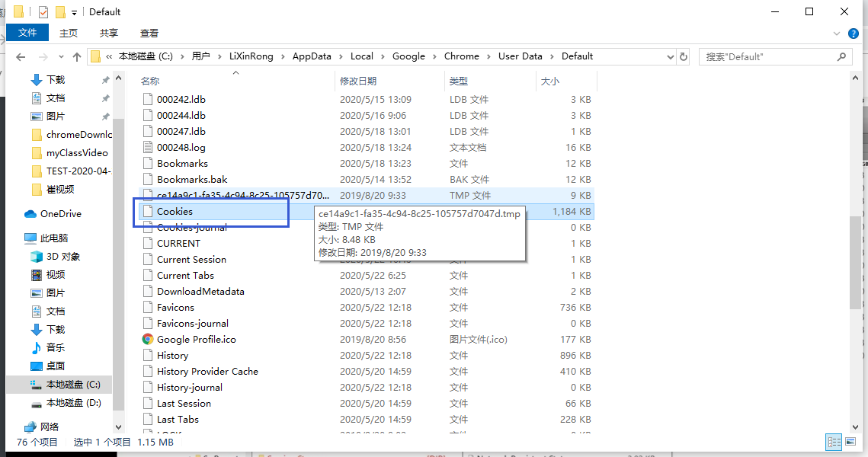
Task: Open pinned 文档 in quick access
Action: click(56, 98)
